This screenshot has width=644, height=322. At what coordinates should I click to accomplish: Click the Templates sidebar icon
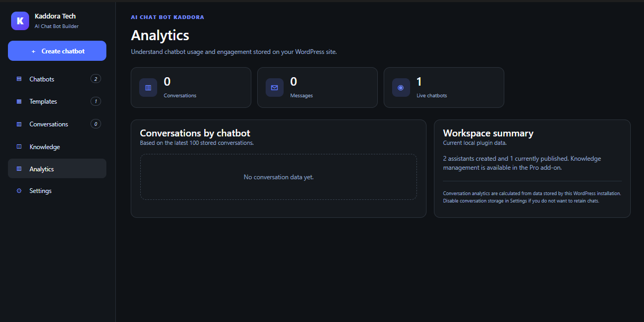point(19,102)
